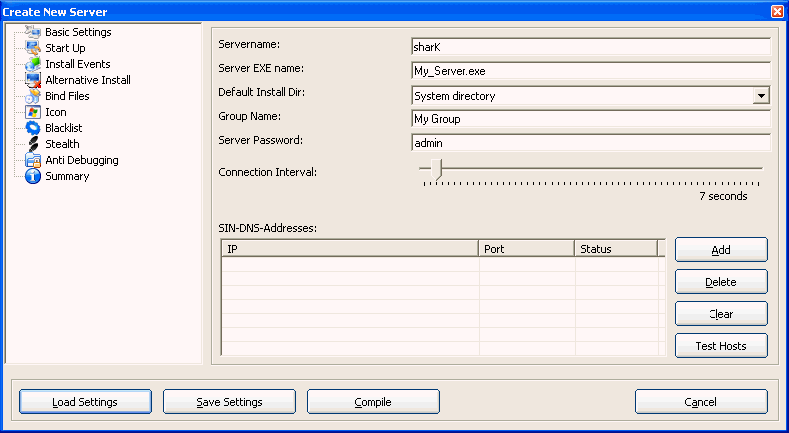Go to the Icon settings page
Screen dimensions: 789x433
point(55,112)
